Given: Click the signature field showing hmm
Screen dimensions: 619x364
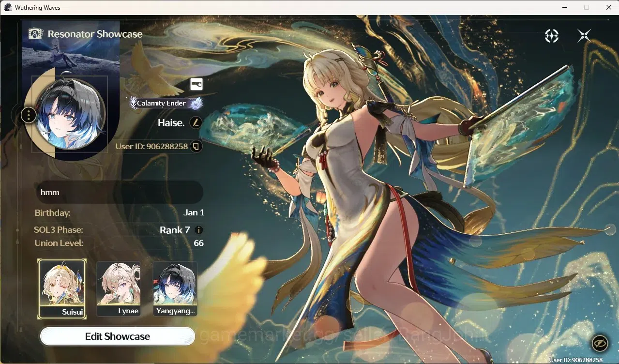Looking at the screenshot, I should click(x=120, y=192).
